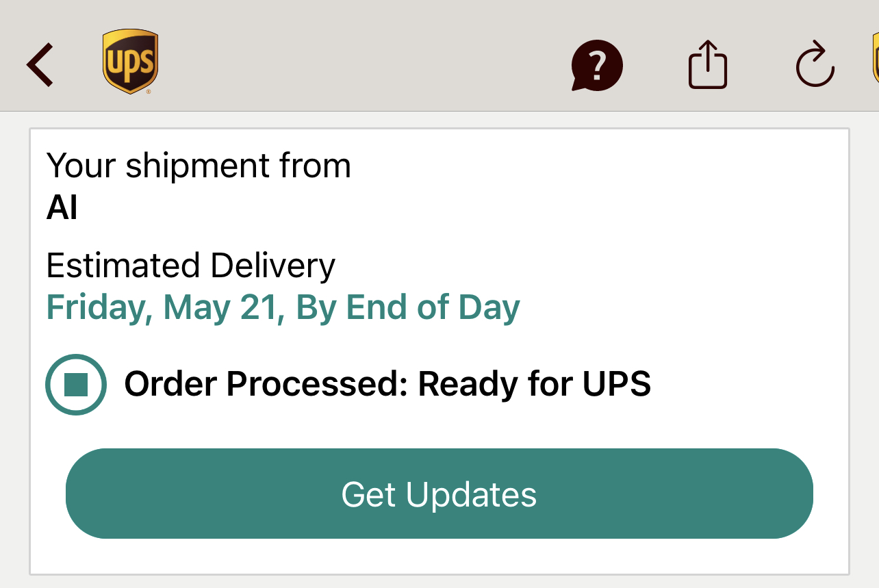The image size is (879, 588).
Task: Open the help chat bubble
Action: [597, 66]
